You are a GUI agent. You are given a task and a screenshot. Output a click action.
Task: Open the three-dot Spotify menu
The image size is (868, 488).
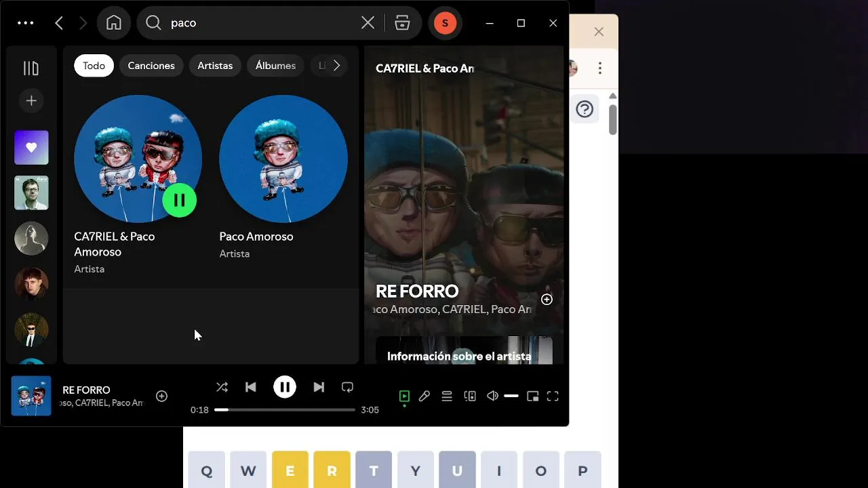tap(25, 23)
